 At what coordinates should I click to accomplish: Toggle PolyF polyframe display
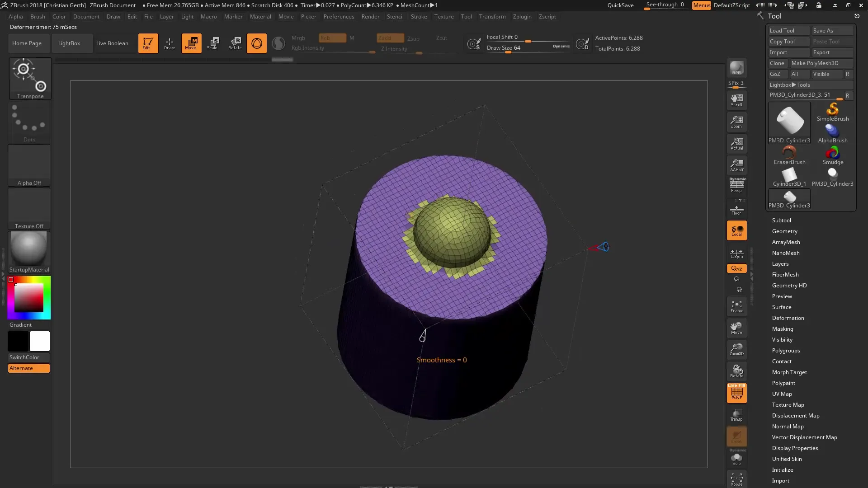click(736, 393)
